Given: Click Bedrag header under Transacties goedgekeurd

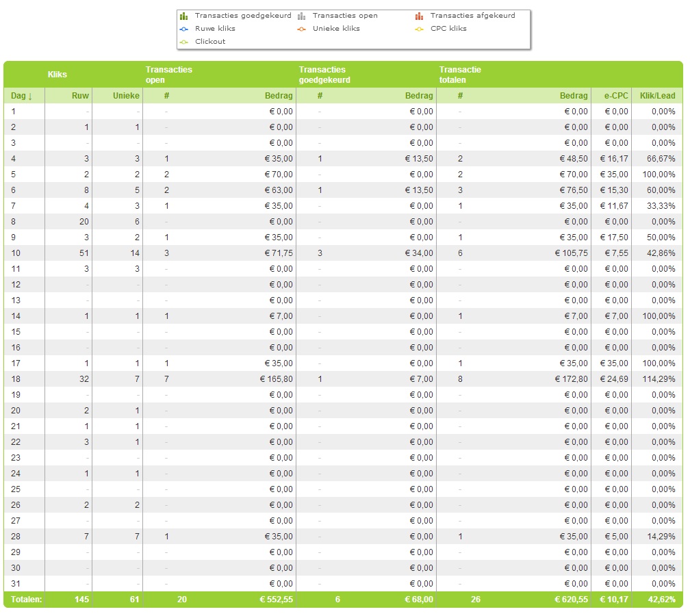Looking at the screenshot, I should coord(419,96).
